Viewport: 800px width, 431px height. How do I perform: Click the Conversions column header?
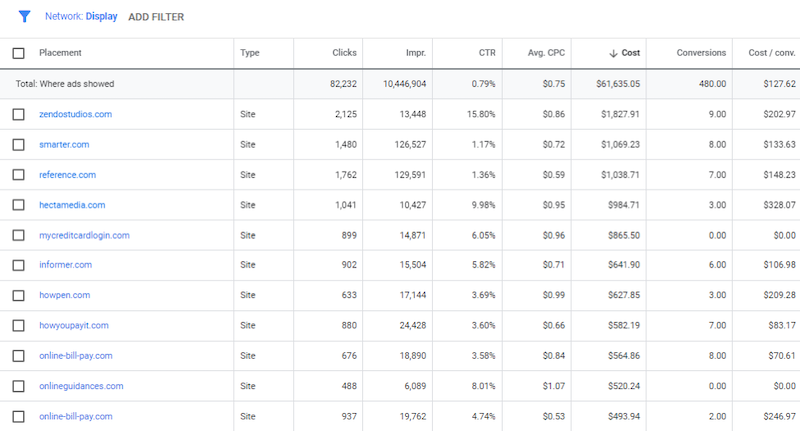701,53
